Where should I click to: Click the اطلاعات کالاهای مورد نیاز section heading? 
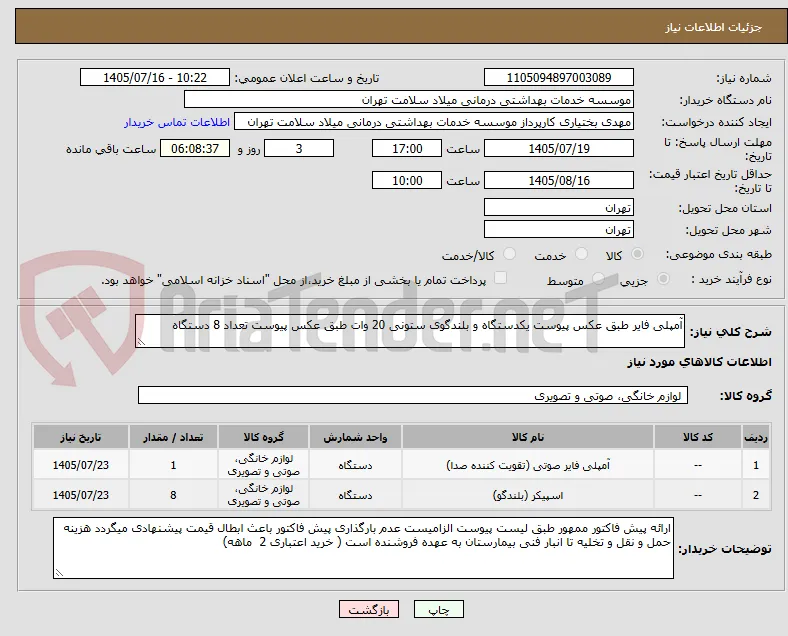click(699, 362)
